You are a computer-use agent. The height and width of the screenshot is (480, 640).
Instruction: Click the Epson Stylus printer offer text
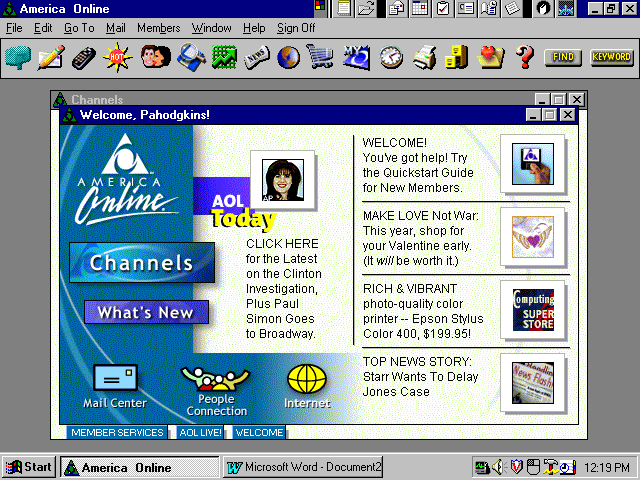423,311
